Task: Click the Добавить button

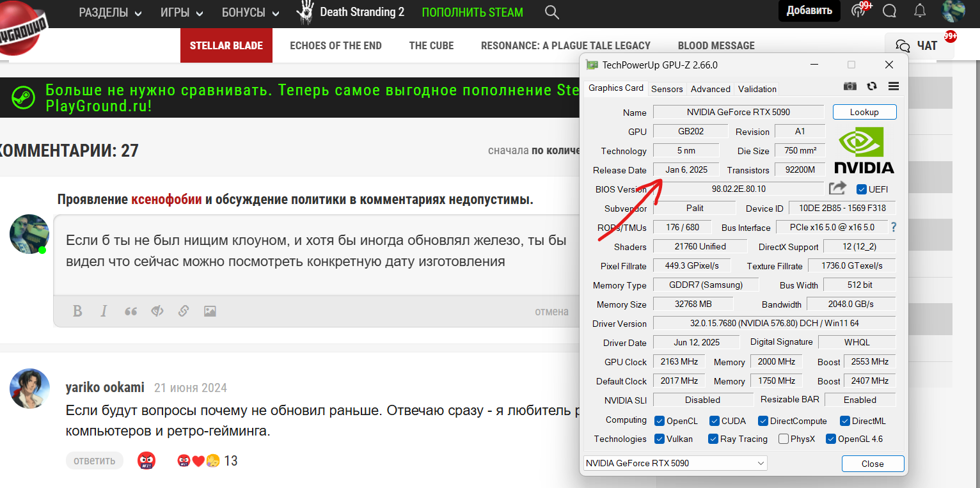Action: click(809, 11)
